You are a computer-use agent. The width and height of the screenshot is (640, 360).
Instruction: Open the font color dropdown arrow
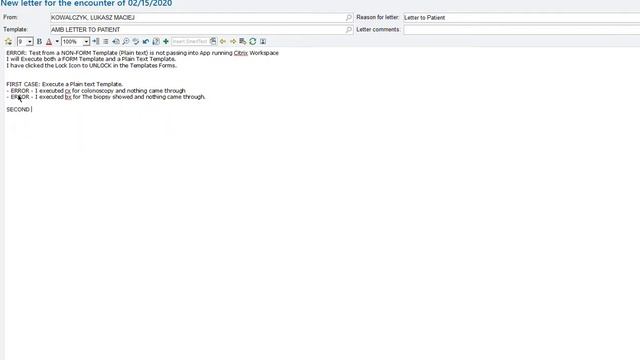(57, 41)
